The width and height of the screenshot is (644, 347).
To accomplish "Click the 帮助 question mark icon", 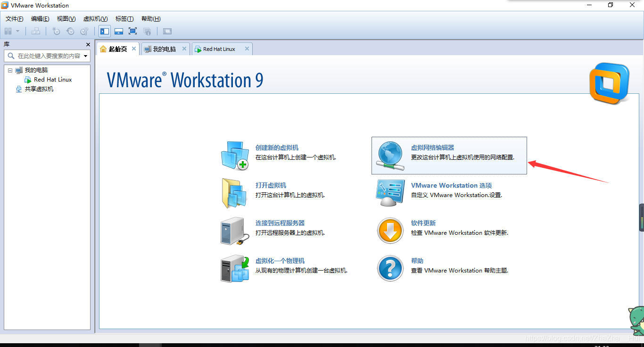I will coord(390,269).
